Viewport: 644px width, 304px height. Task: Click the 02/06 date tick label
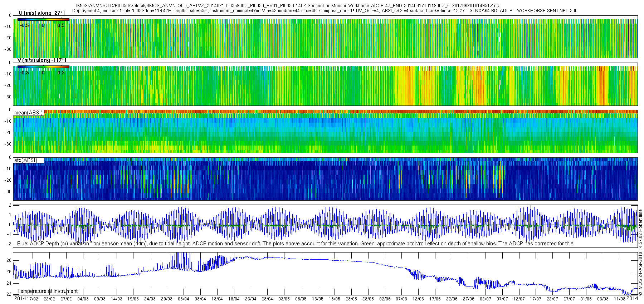tap(385, 299)
